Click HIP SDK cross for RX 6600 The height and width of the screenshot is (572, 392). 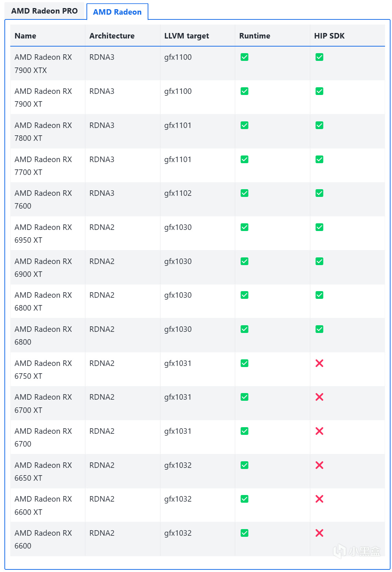point(319,533)
